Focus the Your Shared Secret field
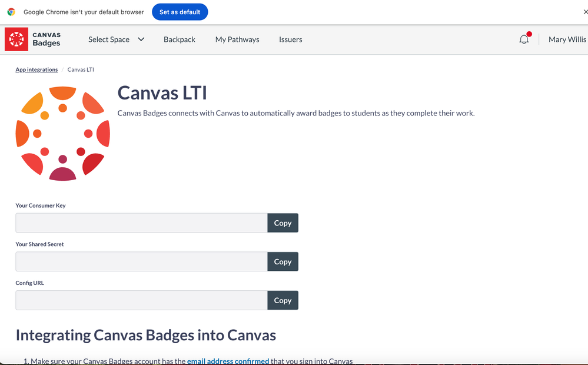 tap(141, 262)
